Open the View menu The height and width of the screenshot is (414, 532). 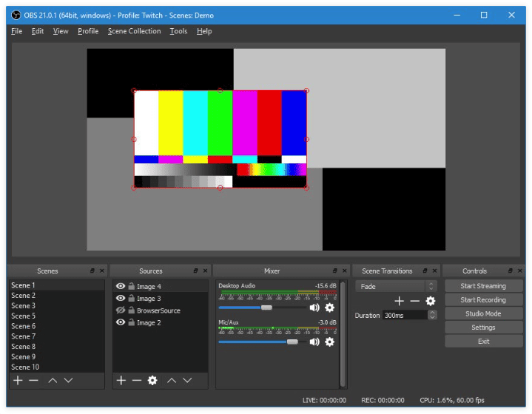point(61,31)
